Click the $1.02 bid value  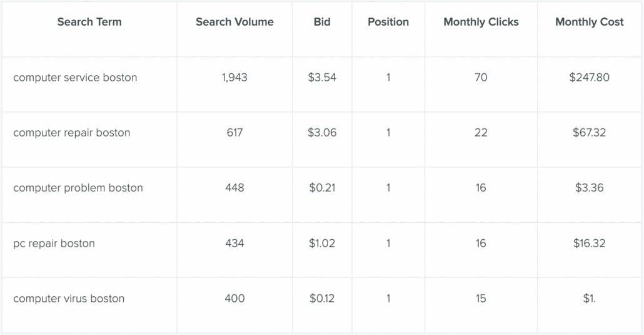[x=322, y=243]
